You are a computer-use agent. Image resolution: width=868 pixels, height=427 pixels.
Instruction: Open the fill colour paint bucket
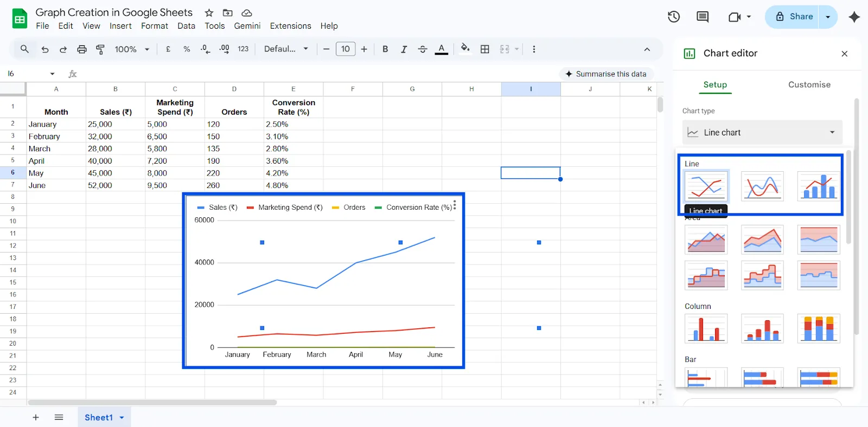coord(465,49)
